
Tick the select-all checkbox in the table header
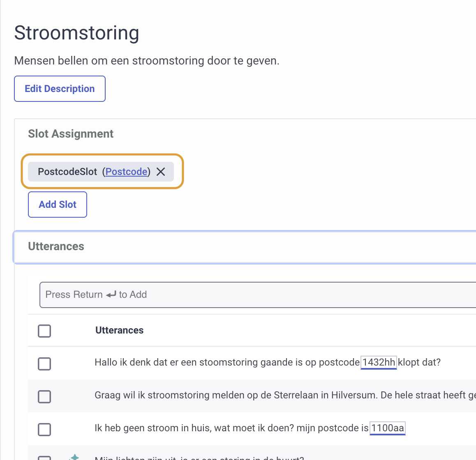click(x=44, y=331)
